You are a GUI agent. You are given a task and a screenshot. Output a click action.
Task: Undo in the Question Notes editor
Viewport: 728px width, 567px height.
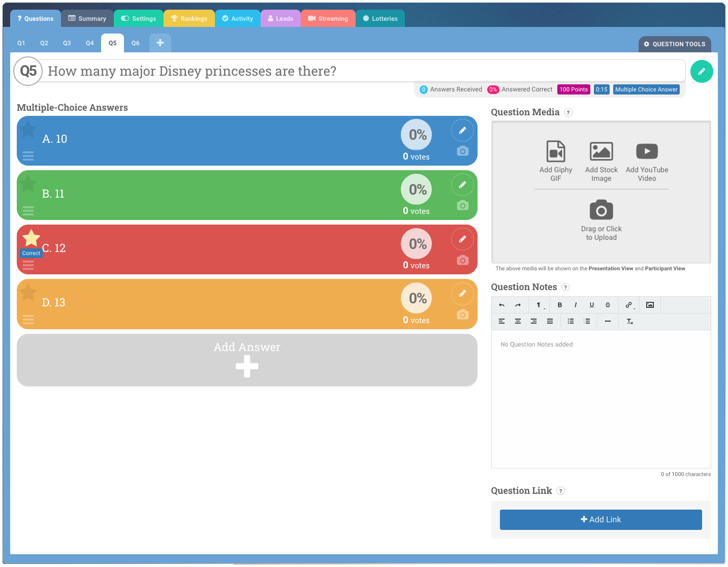point(502,305)
